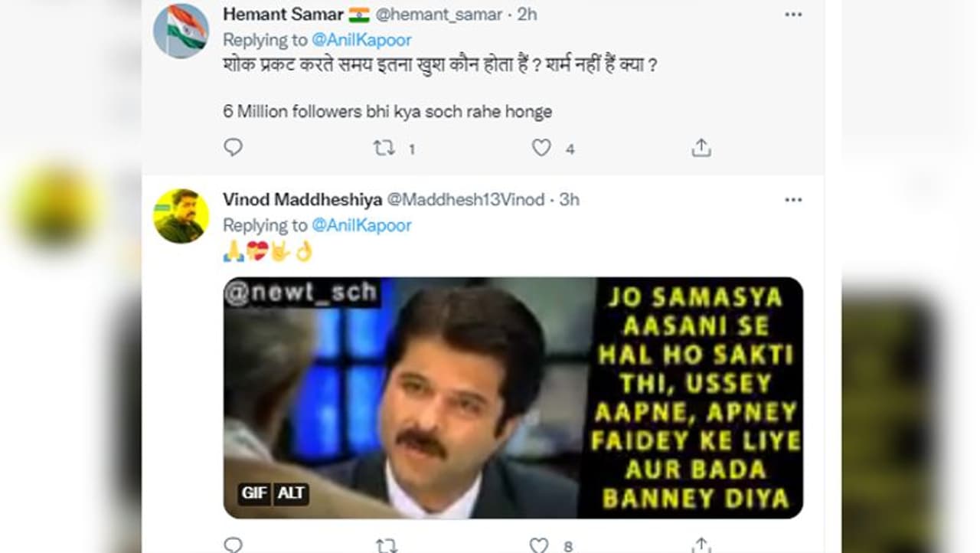
Task: Retweet Hemant Samar's tweet
Action: coord(384,148)
